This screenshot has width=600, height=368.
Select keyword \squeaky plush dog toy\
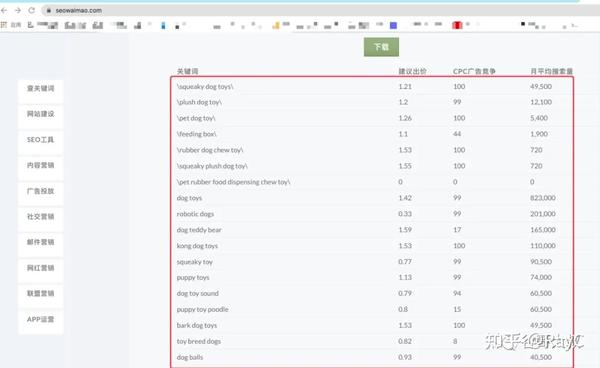[212, 166]
